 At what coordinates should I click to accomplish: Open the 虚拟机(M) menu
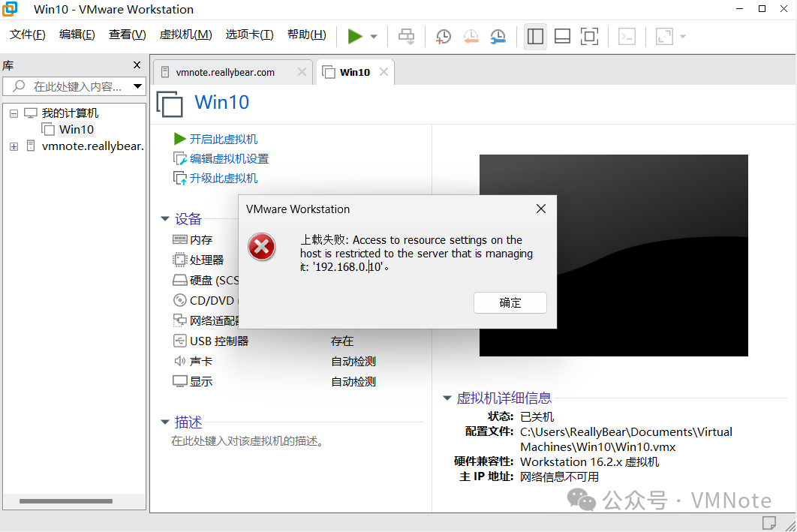[x=185, y=34]
